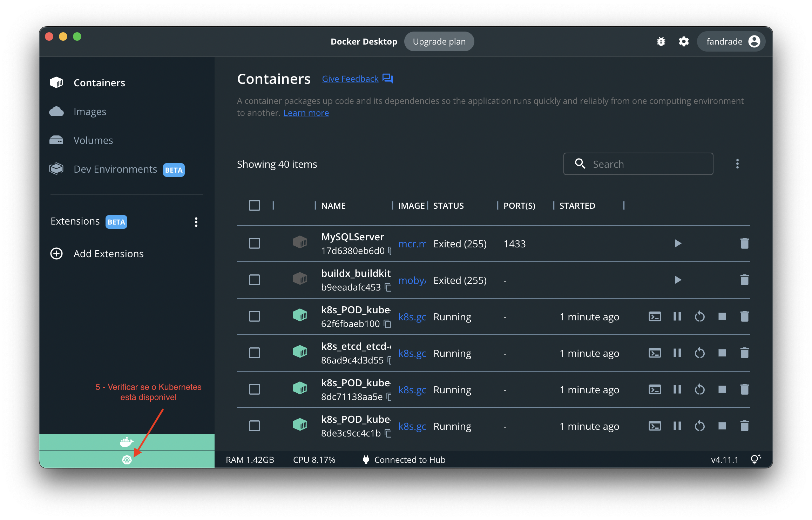Toggle the select-all containers checkbox
Image resolution: width=812 pixels, height=520 pixels.
click(x=255, y=206)
